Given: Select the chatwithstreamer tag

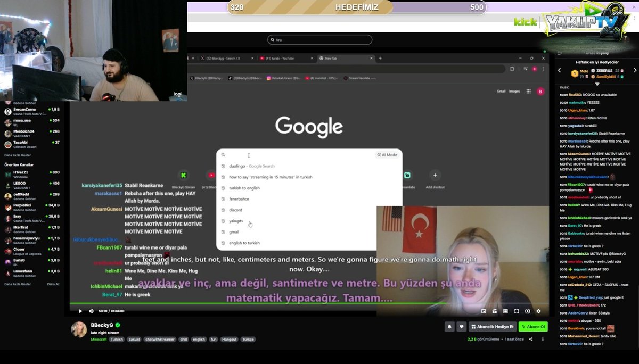Looking at the screenshot, I should click(x=159, y=339).
